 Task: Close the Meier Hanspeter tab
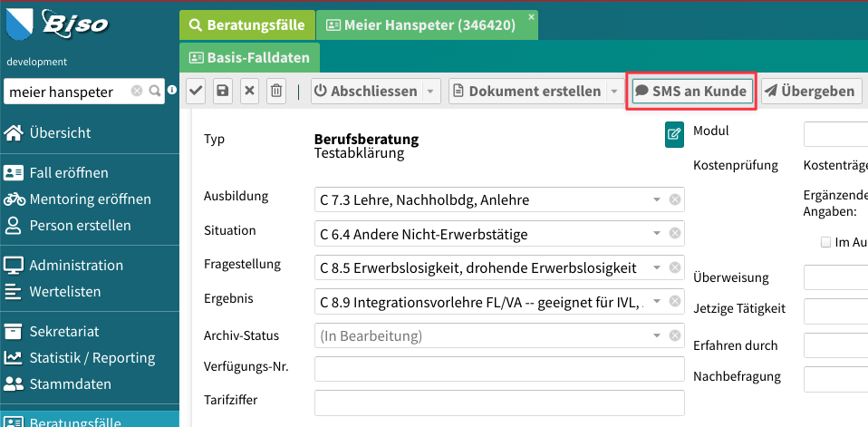532,16
